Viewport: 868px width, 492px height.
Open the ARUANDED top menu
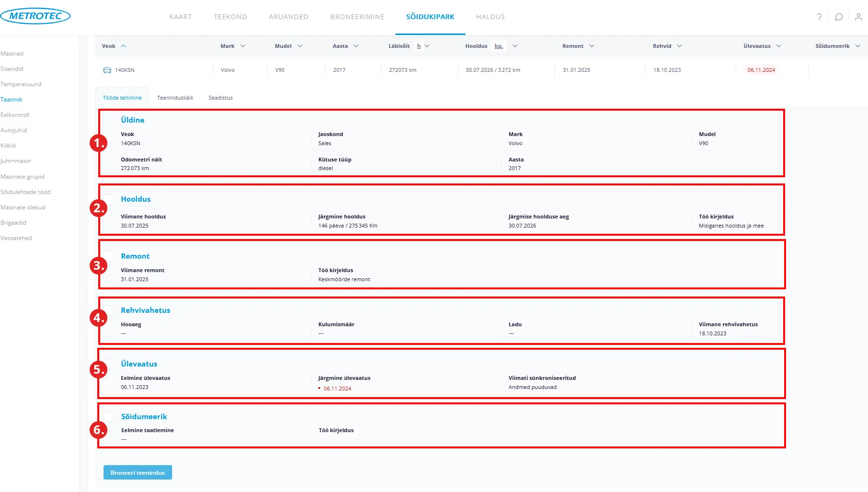(x=289, y=17)
